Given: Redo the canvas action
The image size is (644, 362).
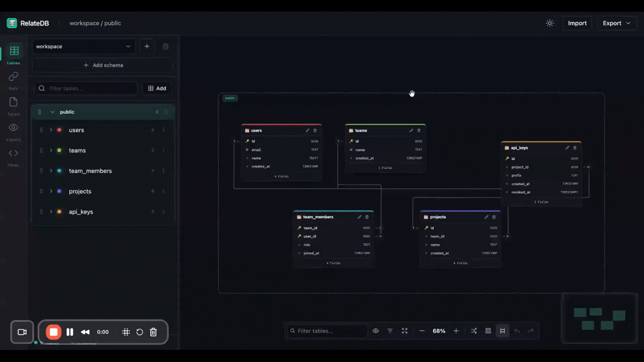Looking at the screenshot, I should pos(531,331).
